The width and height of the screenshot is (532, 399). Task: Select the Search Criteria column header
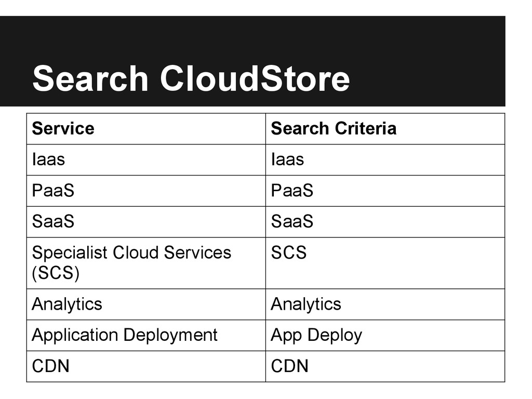[x=385, y=129]
